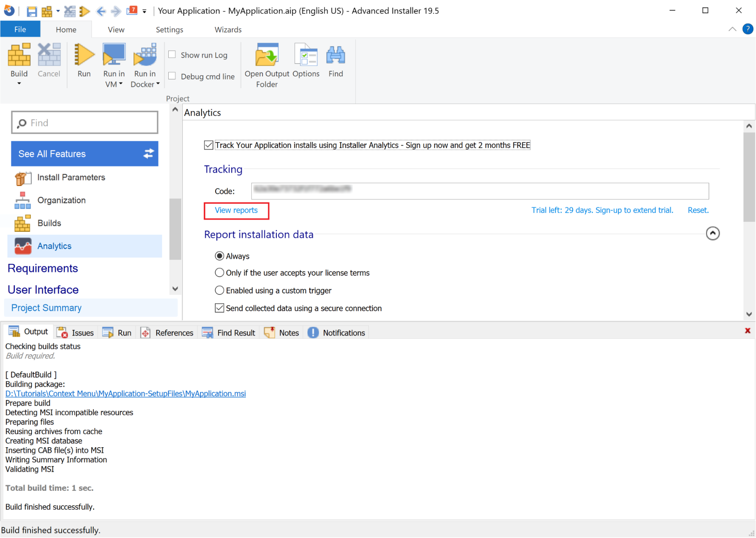Switch to the Wizards ribbon tab
The image size is (756, 538).
click(228, 29)
